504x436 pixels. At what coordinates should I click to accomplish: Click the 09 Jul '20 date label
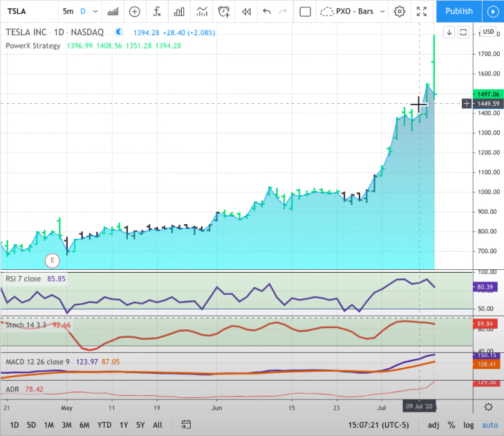[419, 406]
